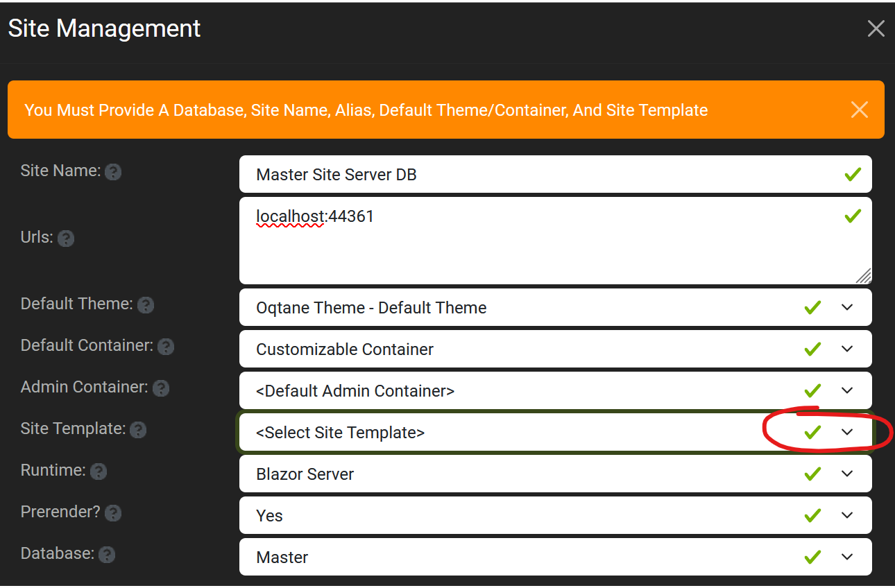Click the validation checkmark on the Urls field
Viewport: 895px width, 588px height.
click(853, 216)
